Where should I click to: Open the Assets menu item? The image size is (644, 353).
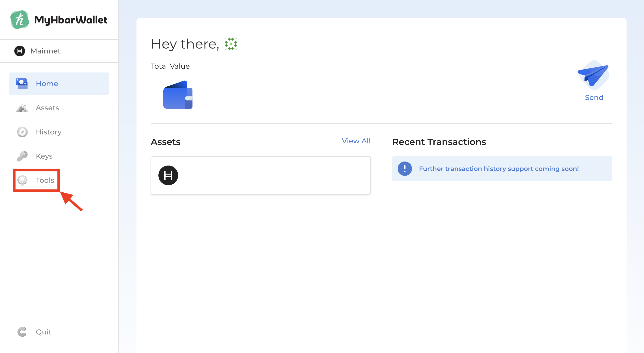click(47, 108)
